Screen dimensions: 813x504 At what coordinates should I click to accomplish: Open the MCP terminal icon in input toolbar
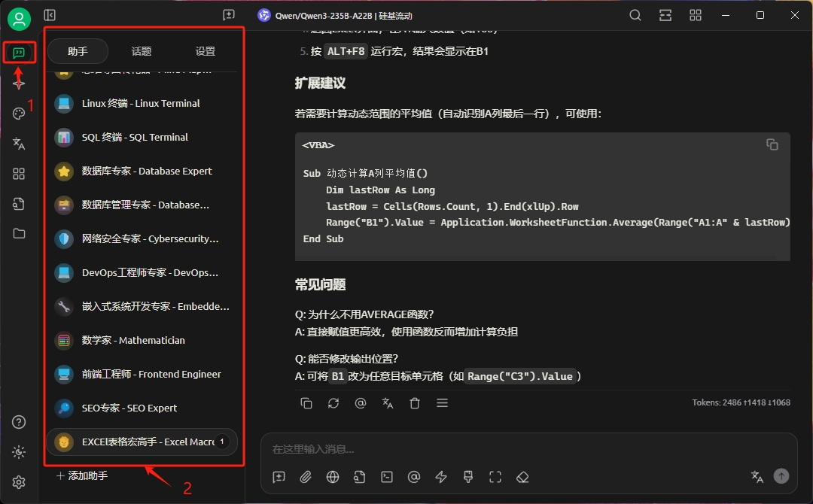pyautogui.click(x=387, y=477)
